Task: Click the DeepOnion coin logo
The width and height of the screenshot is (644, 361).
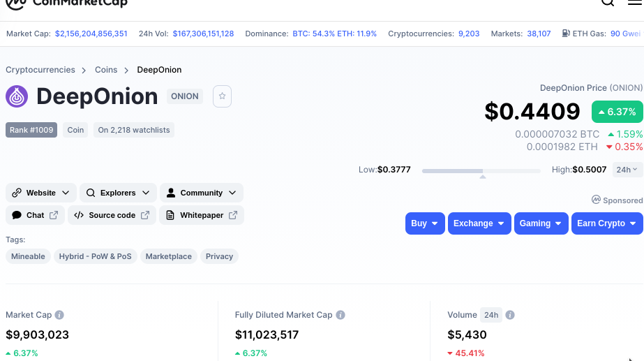Action: 17,96
